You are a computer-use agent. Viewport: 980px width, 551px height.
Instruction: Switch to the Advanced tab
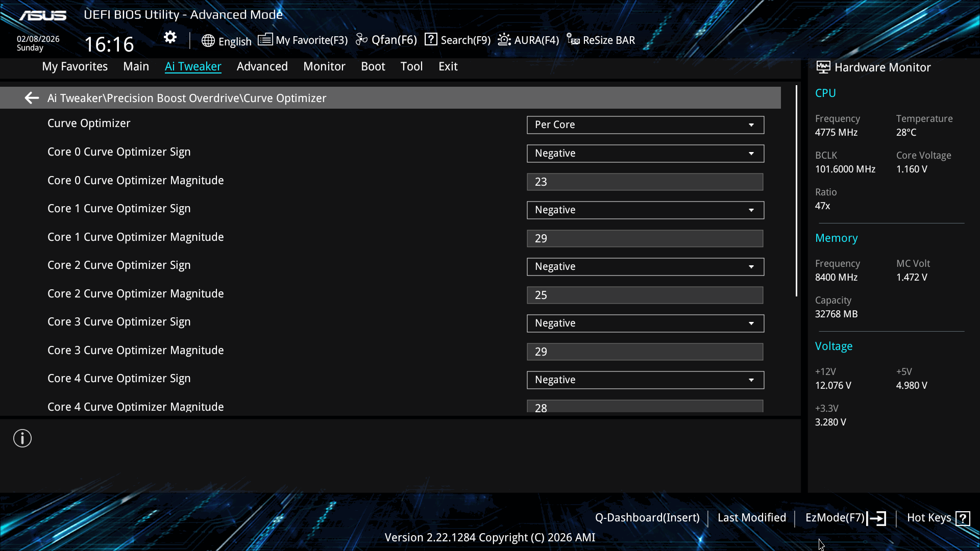pyautogui.click(x=262, y=66)
